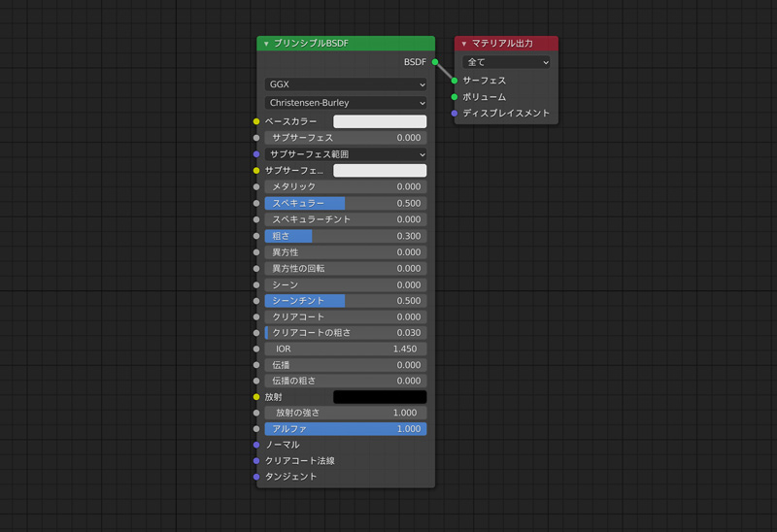Click the IOR value field
This screenshot has height=532, width=777.
[x=345, y=349]
